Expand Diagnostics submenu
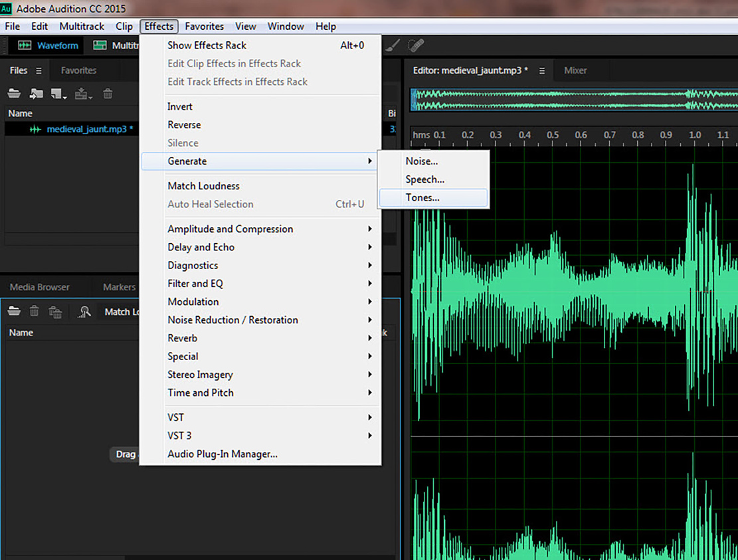This screenshot has height=560, width=738. click(261, 266)
